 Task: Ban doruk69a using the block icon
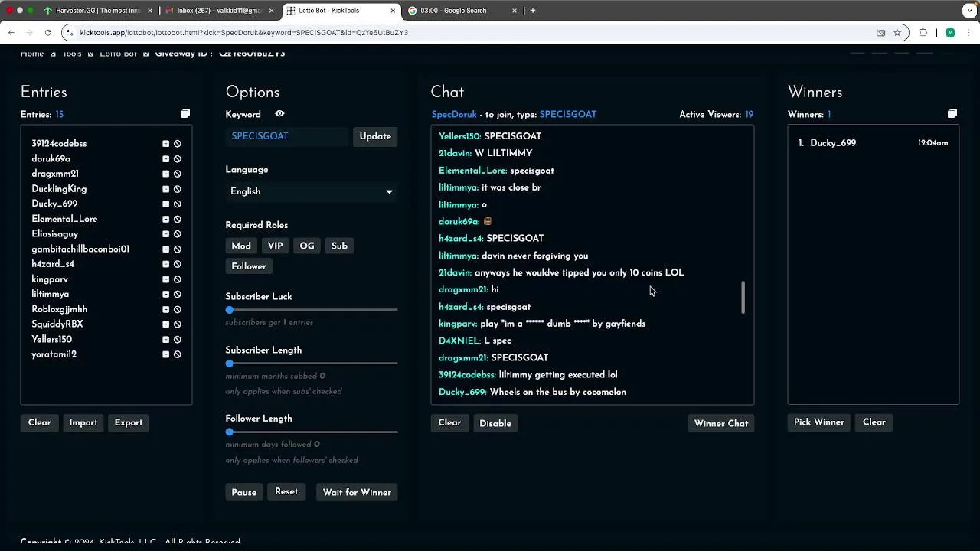click(177, 159)
